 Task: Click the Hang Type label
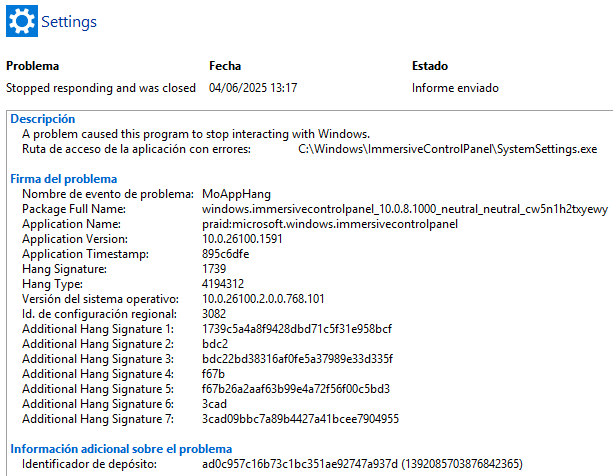tap(52, 284)
